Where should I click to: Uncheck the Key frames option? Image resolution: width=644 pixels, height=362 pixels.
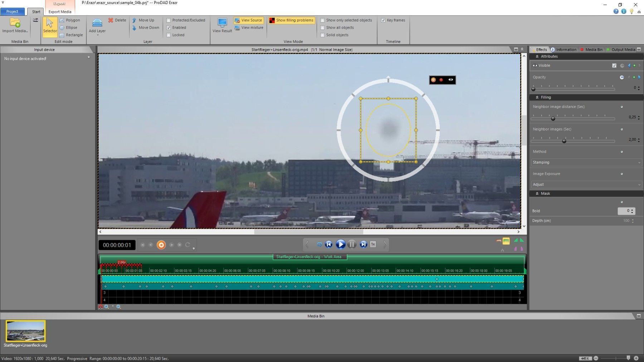[x=383, y=20]
